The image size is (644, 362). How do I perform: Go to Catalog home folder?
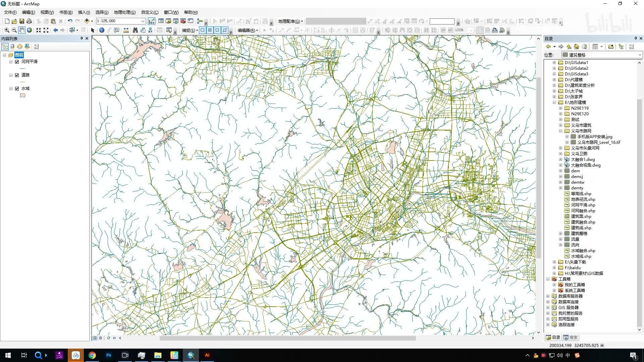click(x=577, y=47)
